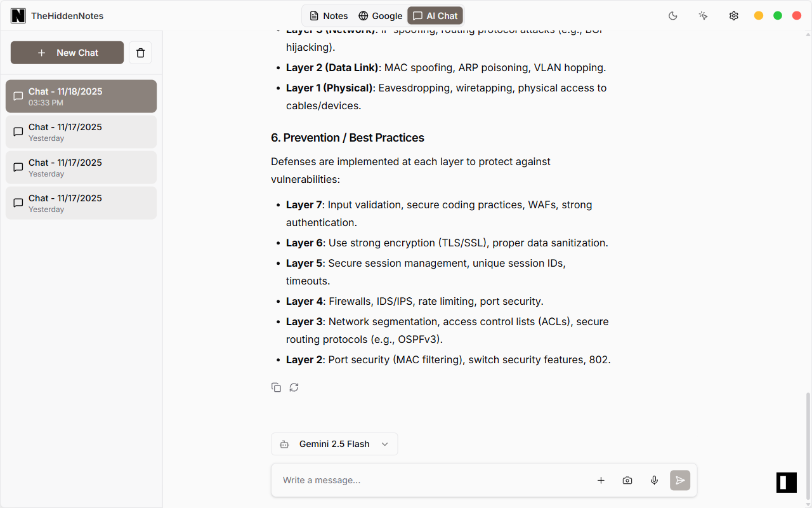This screenshot has height=508, width=812.
Task: Open the camera capture tool
Action: (627, 480)
